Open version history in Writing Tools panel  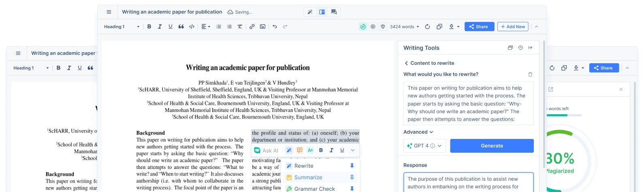click(x=520, y=48)
